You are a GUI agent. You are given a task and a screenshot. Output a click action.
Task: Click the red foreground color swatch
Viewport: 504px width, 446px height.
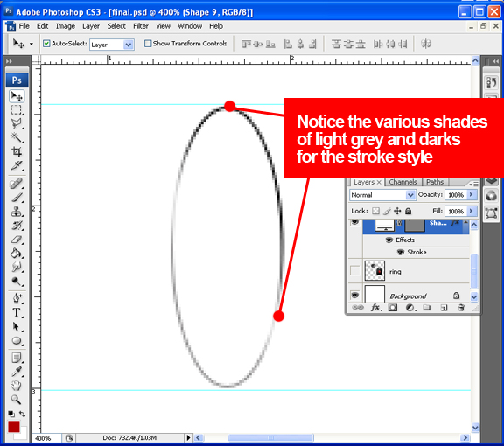point(14,427)
